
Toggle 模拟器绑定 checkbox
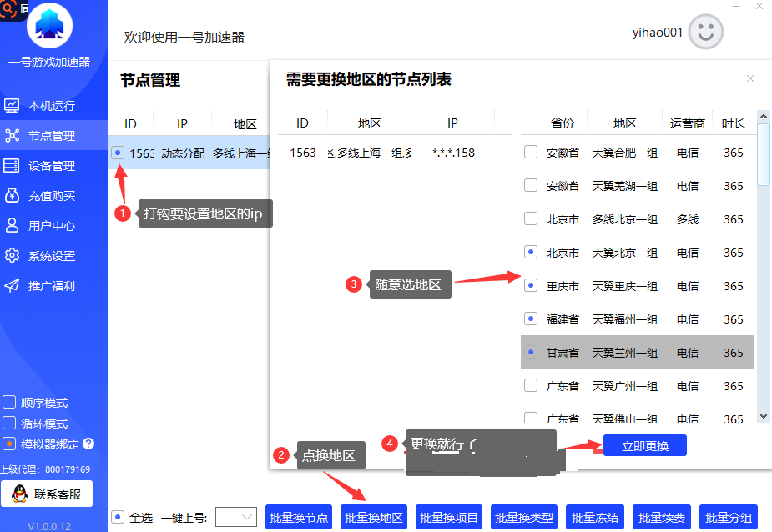9,444
